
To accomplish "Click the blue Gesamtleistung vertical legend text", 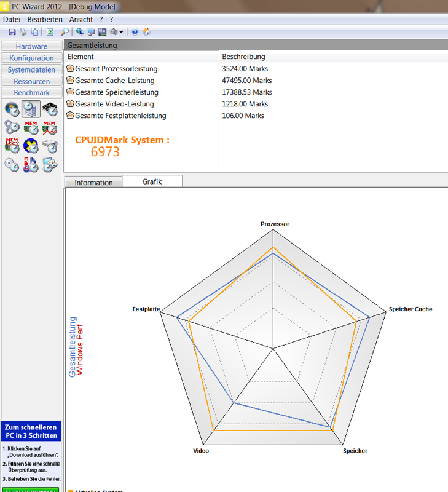I will (x=73, y=347).
